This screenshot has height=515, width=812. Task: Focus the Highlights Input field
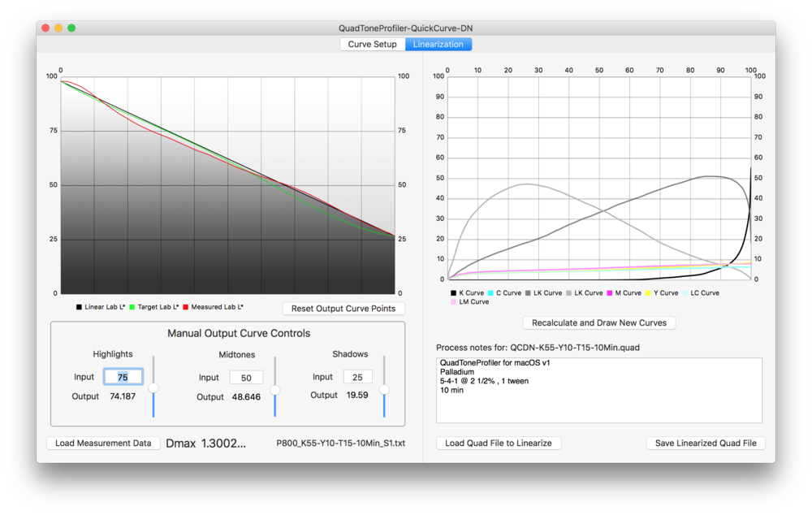tap(123, 377)
